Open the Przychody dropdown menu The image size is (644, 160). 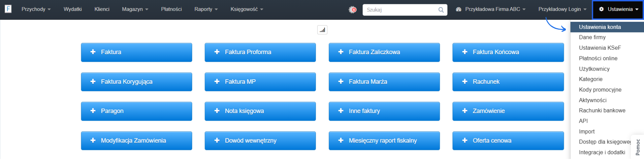click(36, 9)
